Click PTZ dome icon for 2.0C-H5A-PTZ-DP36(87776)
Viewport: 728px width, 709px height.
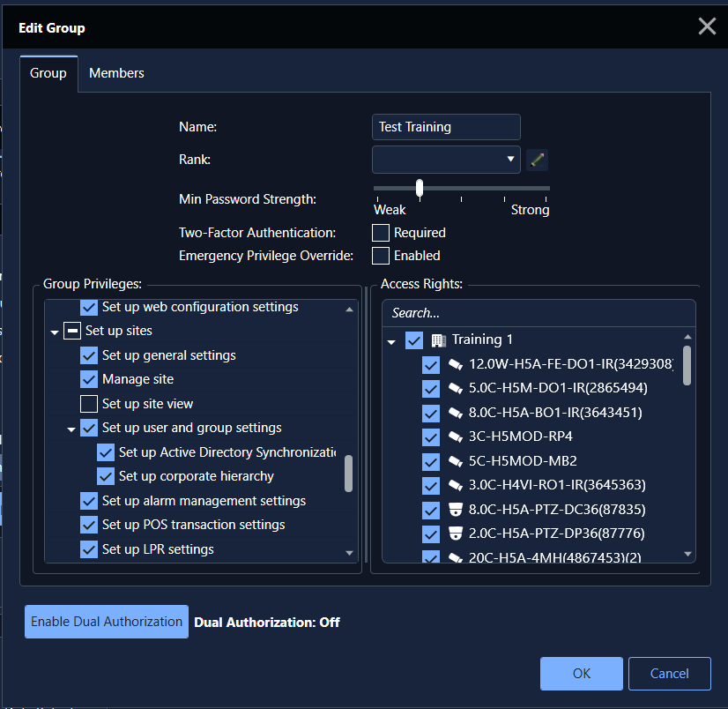[456, 534]
